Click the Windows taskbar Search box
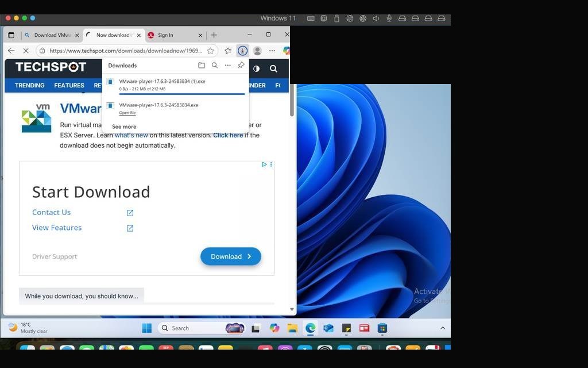The height and width of the screenshot is (368, 588). (202, 328)
